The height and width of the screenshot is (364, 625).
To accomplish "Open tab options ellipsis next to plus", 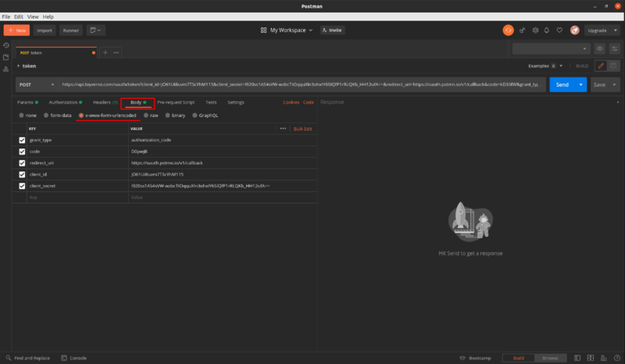I will [x=116, y=52].
